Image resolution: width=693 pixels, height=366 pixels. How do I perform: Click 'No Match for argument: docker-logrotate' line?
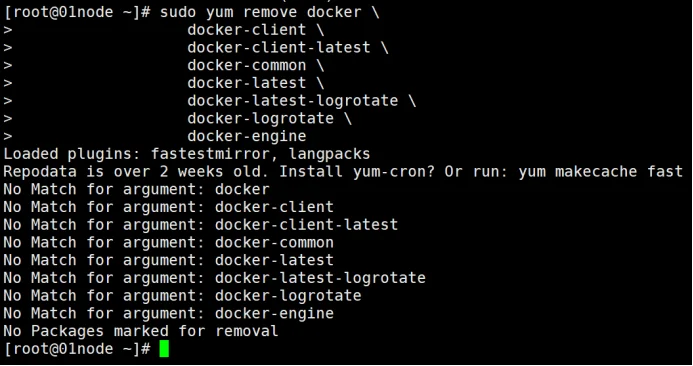[183, 295]
